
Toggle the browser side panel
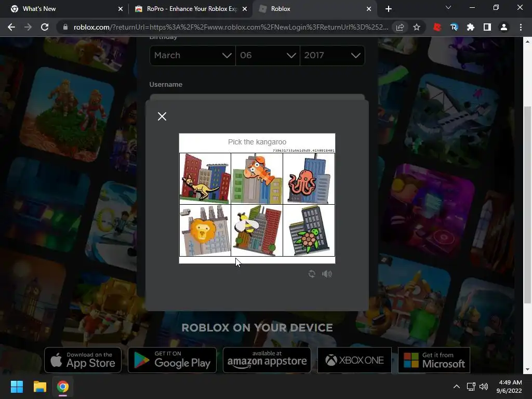[487, 27]
